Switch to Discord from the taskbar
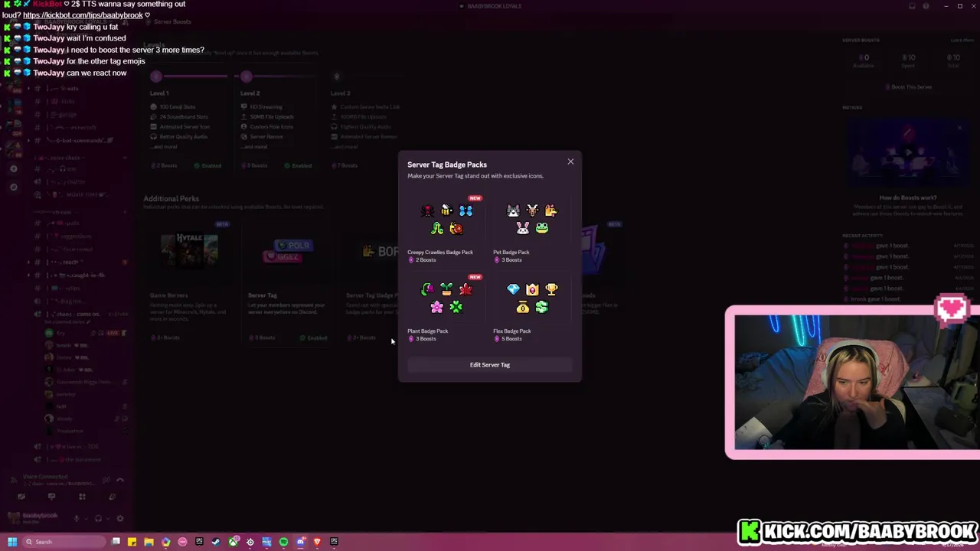This screenshot has height=551, width=980. click(300, 542)
